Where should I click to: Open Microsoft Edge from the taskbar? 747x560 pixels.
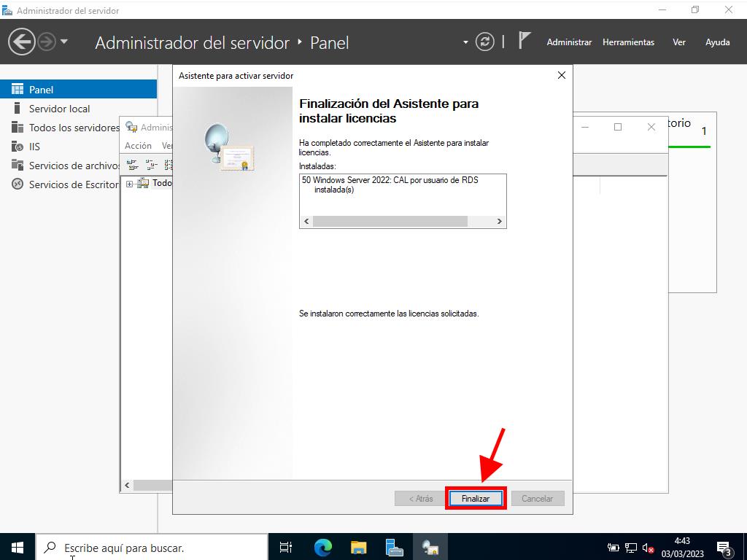click(322, 547)
